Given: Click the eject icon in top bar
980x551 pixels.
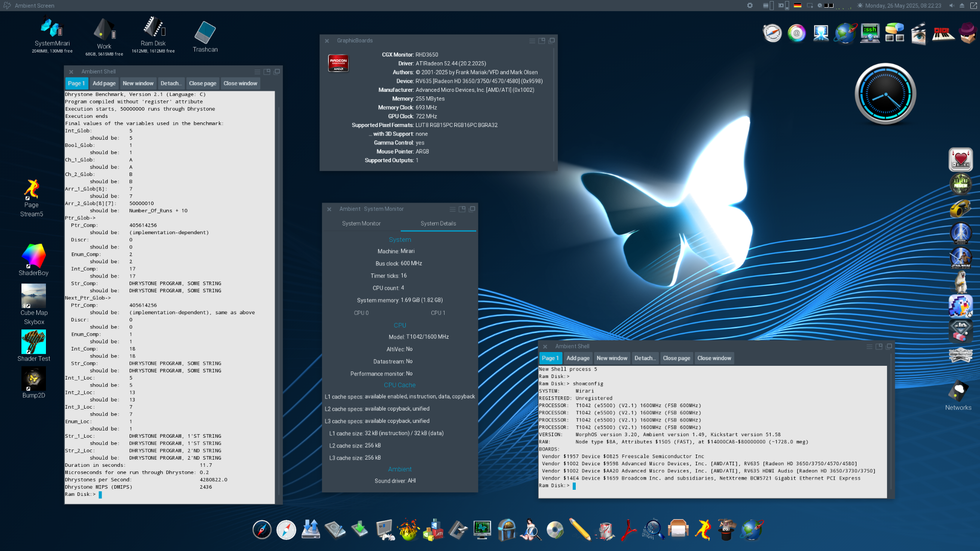Looking at the screenshot, I should pyautogui.click(x=962, y=6).
